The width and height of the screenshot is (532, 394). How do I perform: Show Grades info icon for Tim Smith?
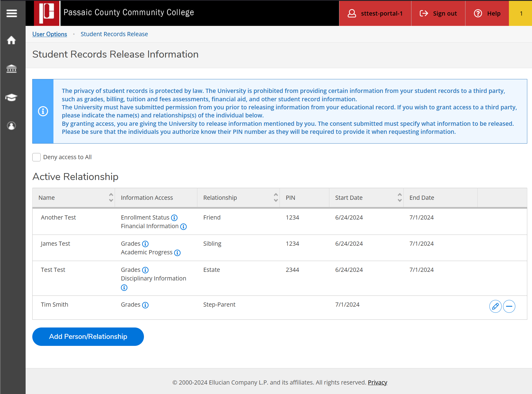[x=145, y=305]
